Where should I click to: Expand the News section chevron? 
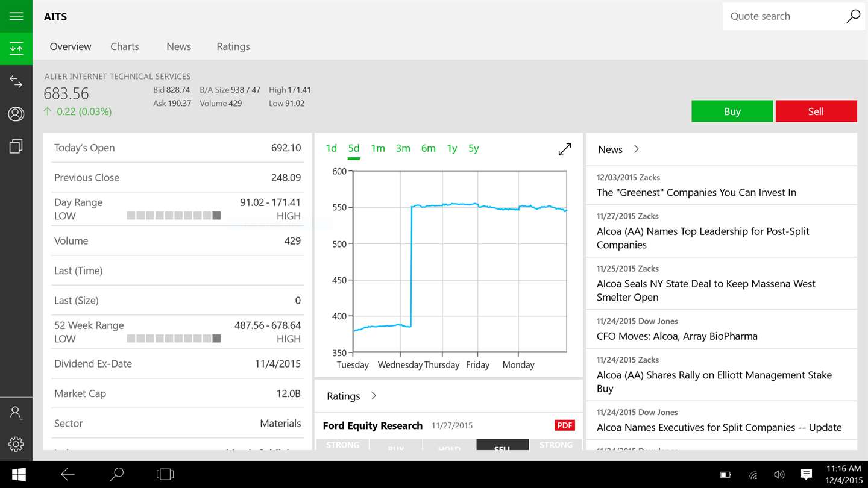tap(637, 149)
